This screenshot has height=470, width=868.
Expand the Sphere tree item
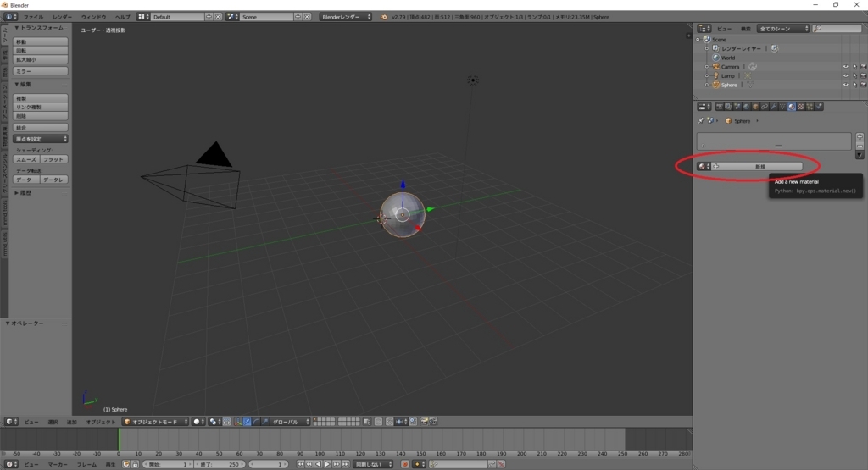707,85
